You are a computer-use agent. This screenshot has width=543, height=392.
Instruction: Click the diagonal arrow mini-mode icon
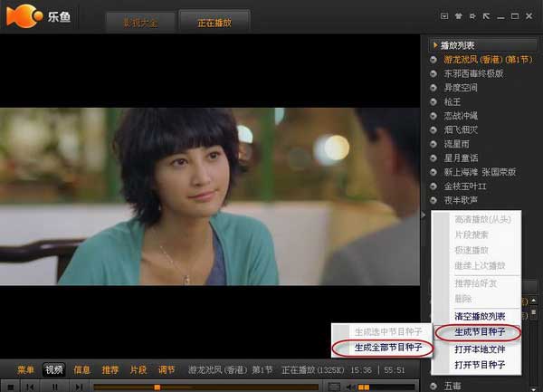click(x=486, y=16)
